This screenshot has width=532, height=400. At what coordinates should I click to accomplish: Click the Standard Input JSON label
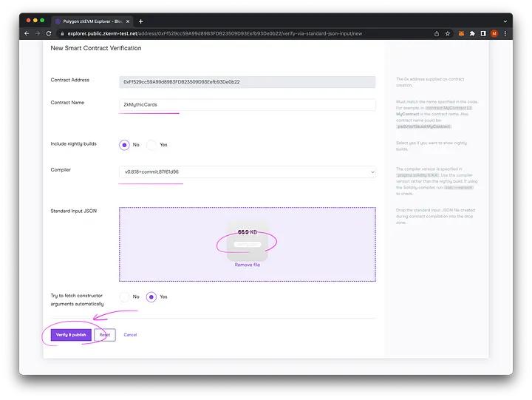(74, 211)
